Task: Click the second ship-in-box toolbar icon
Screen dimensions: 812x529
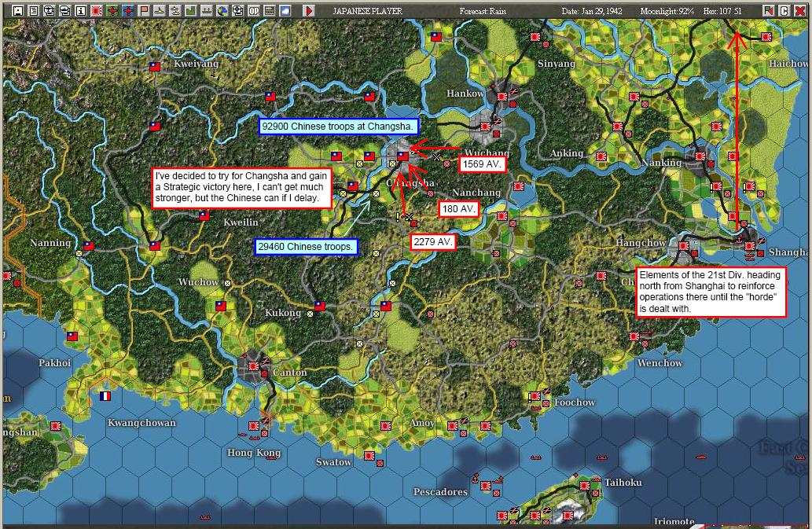Action: [64, 10]
